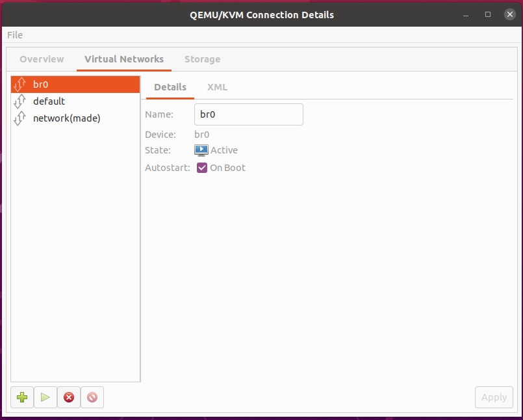Click the network arrows icon beside default
The width and height of the screenshot is (523, 420).
[19, 101]
